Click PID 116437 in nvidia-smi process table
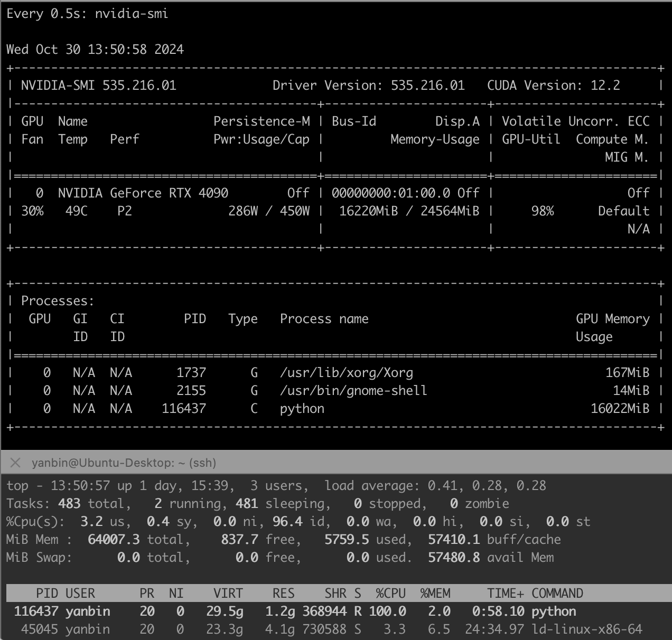This screenshot has width=672, height=640. pos(184,409)
